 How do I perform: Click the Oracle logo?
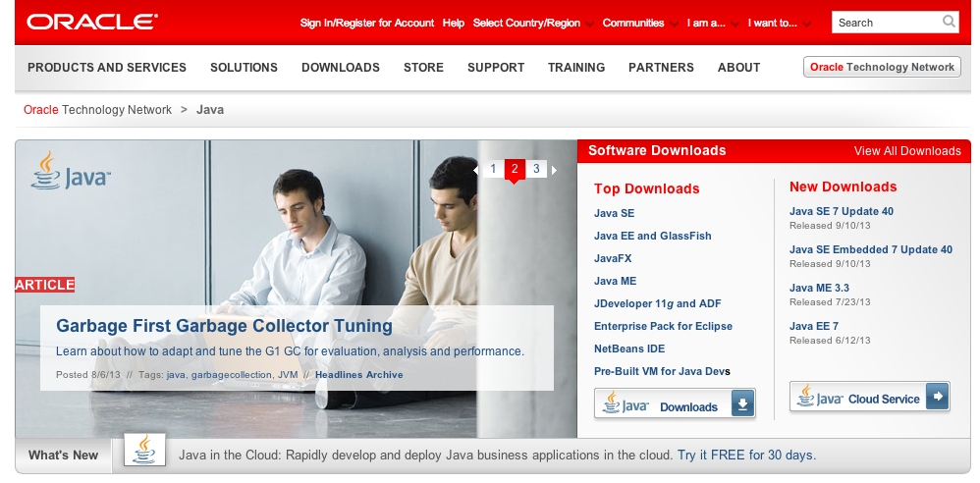point(92,22)
